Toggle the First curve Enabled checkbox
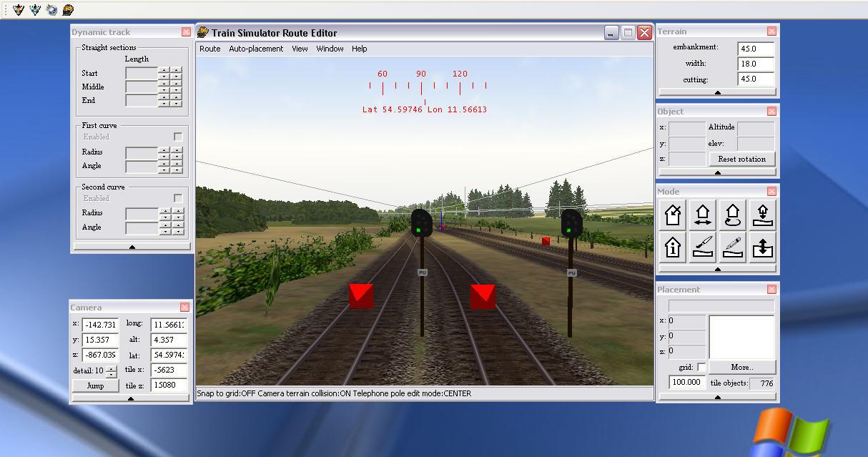This screenshot has height=457, width=868. pyautogui.click(x=178, y=137)
